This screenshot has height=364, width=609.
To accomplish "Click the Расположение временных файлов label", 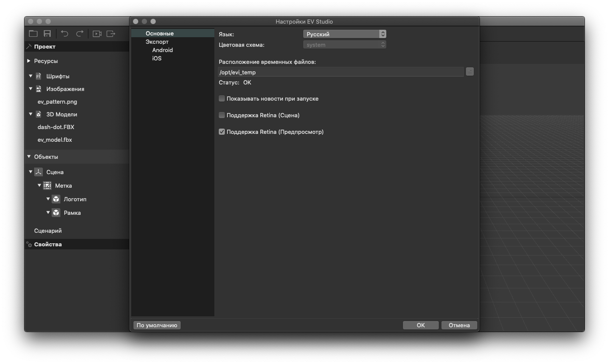I will click(x=267, y=62).
